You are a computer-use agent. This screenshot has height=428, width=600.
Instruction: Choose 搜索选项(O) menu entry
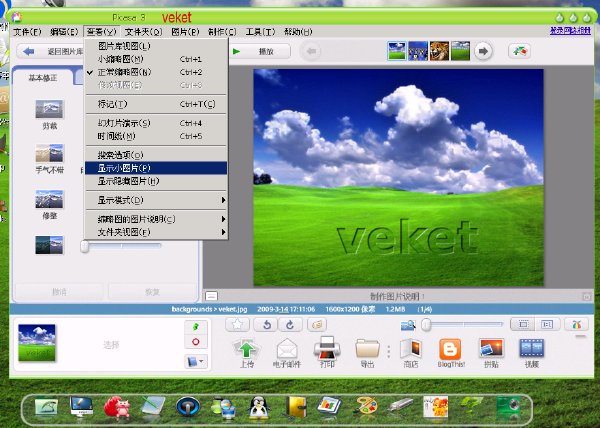pyautogui.click(x=156, y=155)
